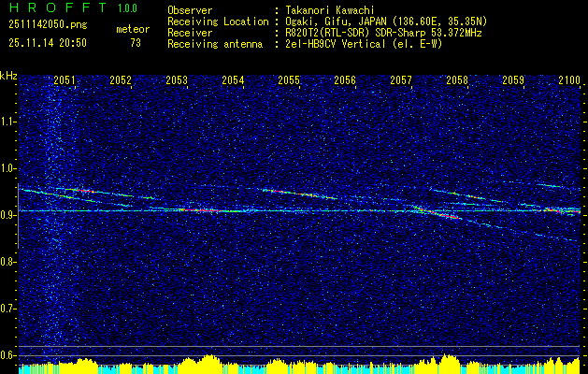Screen dimensions: 588x374
Task: Click the Observer field label
Action: click(x=190, y=10)
